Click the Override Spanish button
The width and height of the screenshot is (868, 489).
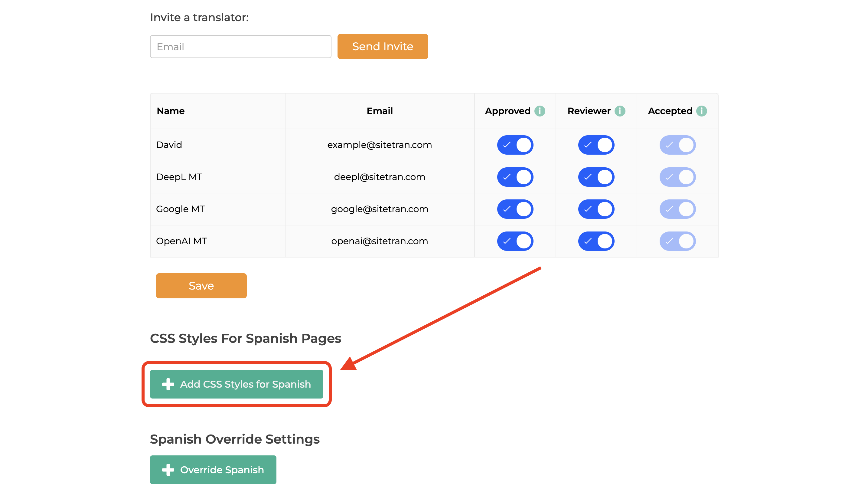(x=213, y=470)
